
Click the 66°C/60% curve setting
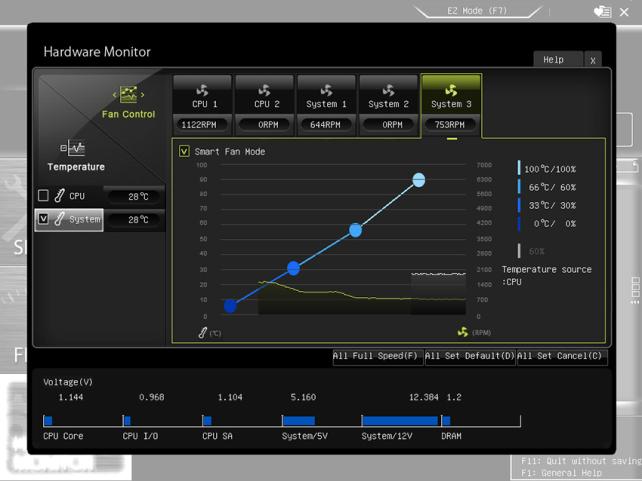547,187
